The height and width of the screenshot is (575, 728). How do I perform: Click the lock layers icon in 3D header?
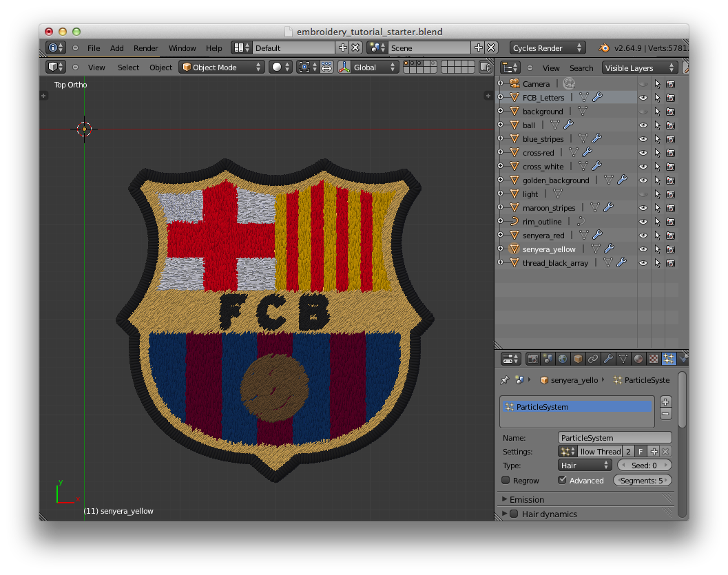[486, 67]
